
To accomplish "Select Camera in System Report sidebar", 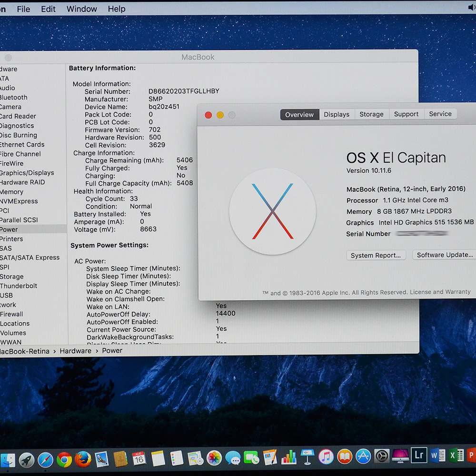I will click(x=10, y=107).
